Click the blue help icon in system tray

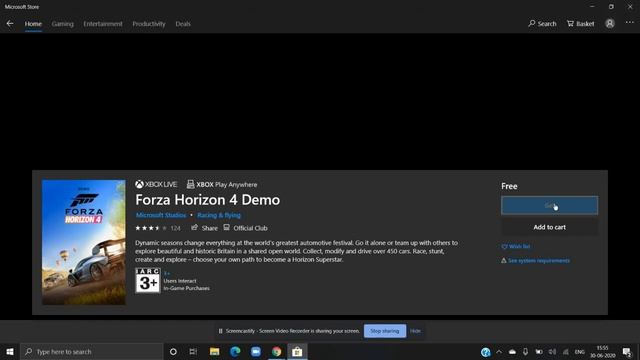tap(485, 352)
